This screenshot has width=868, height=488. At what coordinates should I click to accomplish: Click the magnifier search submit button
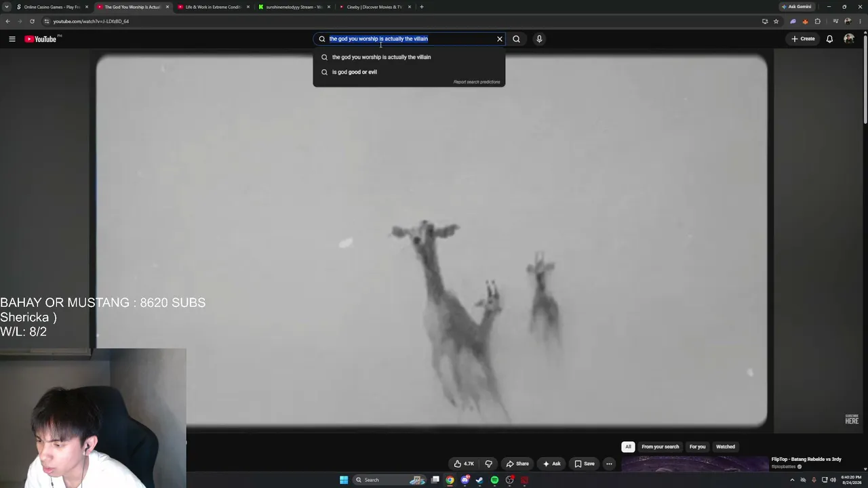[x=517, y=39]
